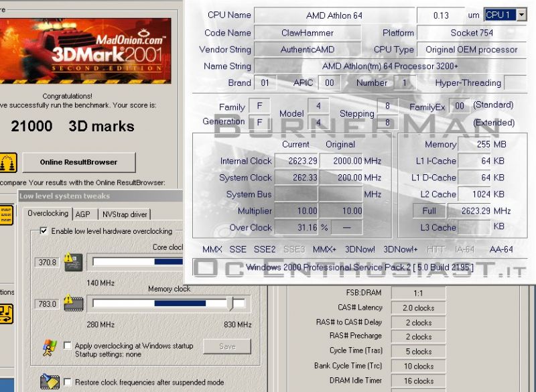Open the Online ResultBrowser
Screen dimensions: 536x392
click(78, 162)
